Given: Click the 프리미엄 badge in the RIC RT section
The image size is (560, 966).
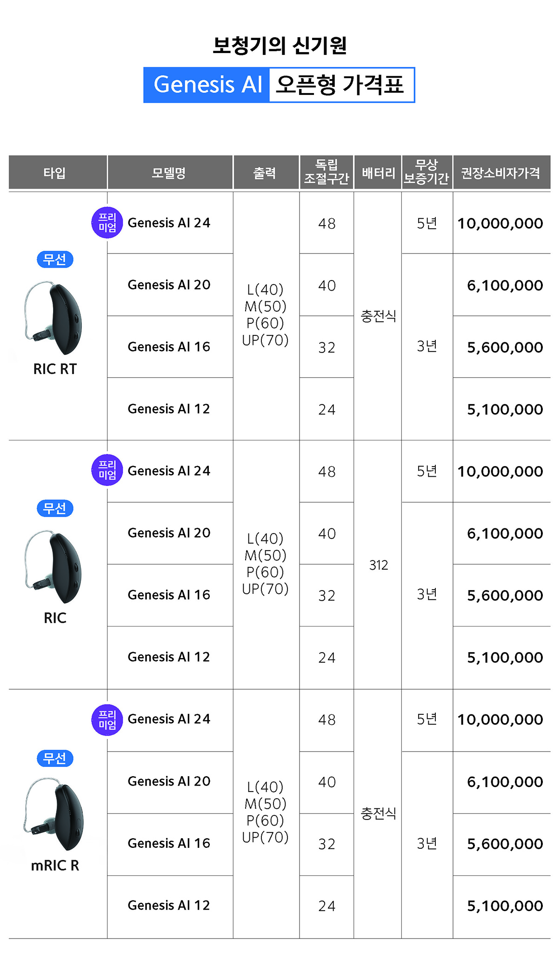Looking at the screenshot, I should tap(107, 223).
